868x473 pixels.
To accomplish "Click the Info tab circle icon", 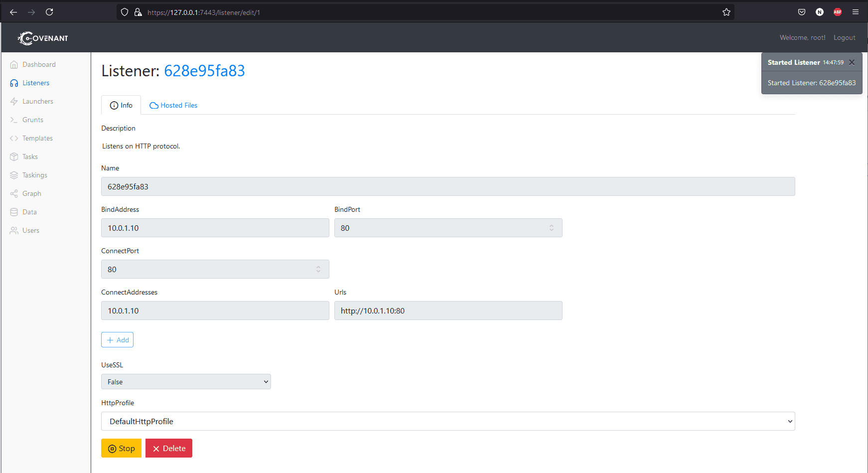I will pyautogui.click(x=114, y=106).
